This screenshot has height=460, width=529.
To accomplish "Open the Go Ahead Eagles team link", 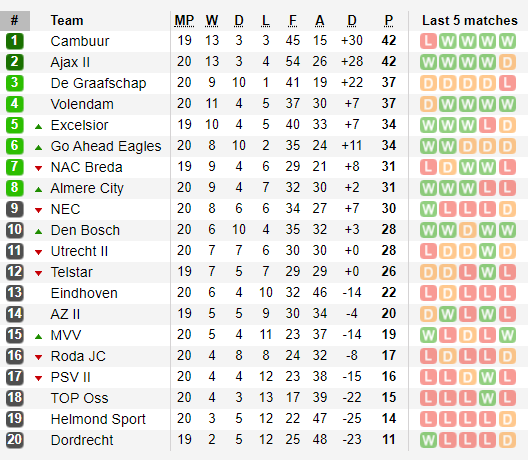I will point(106,146).
